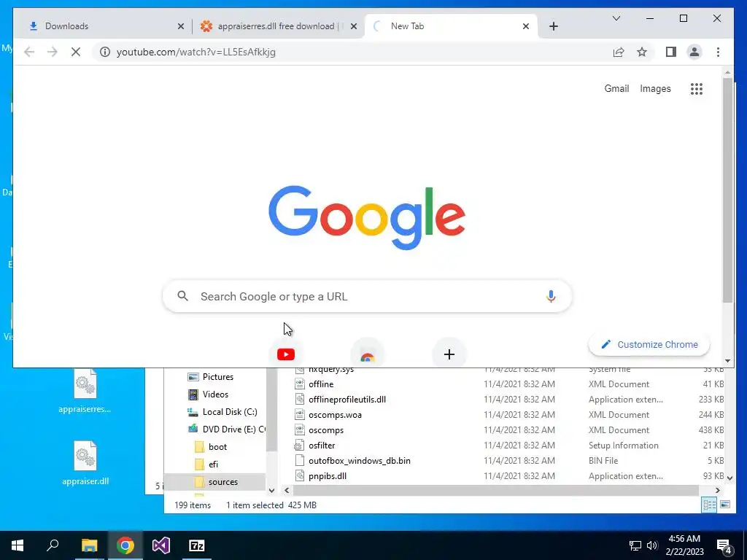The height and width of the screenshot is (560, 747).
Task: Select outofbox_windows_db.bin file
Action: (359, 461)
